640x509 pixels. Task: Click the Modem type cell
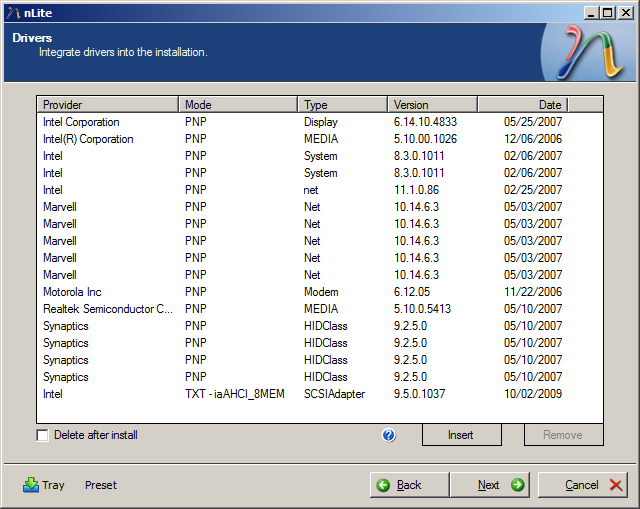click(x=321, y=292)
